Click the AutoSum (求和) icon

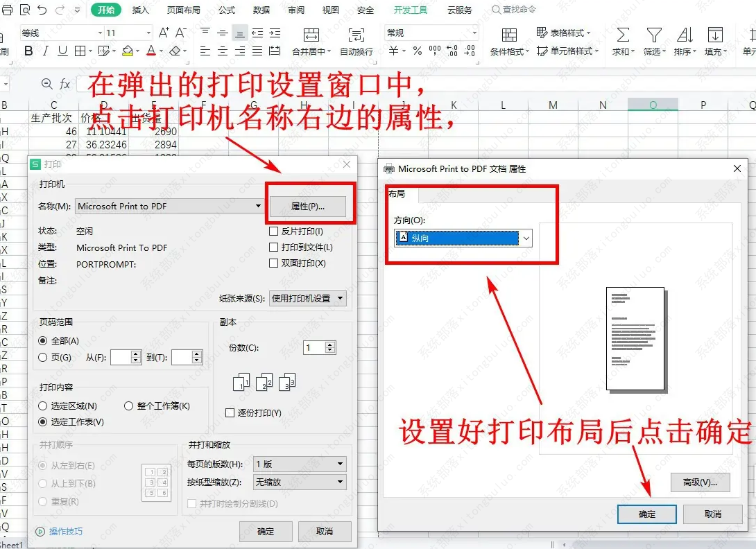click(x=623, y=35)
